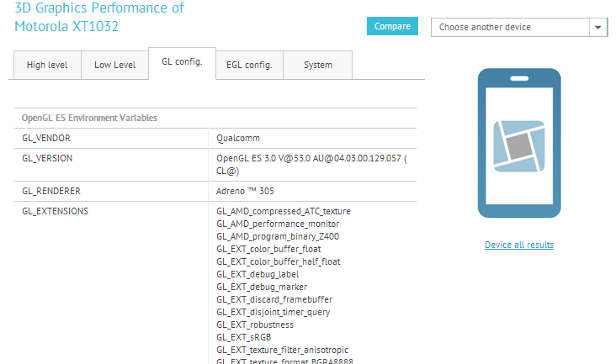Click the GL_VENDOR row label
Screen dimensions: 616x364
pyautogui.click(x=46, y=138)
